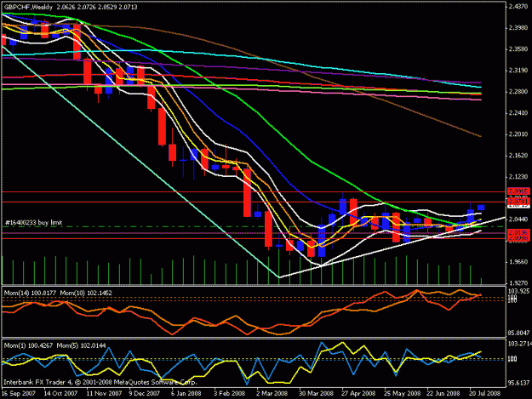Click the 103.925 momentum scale value
This screenshot has width=532, height=399.
[518, 291]
